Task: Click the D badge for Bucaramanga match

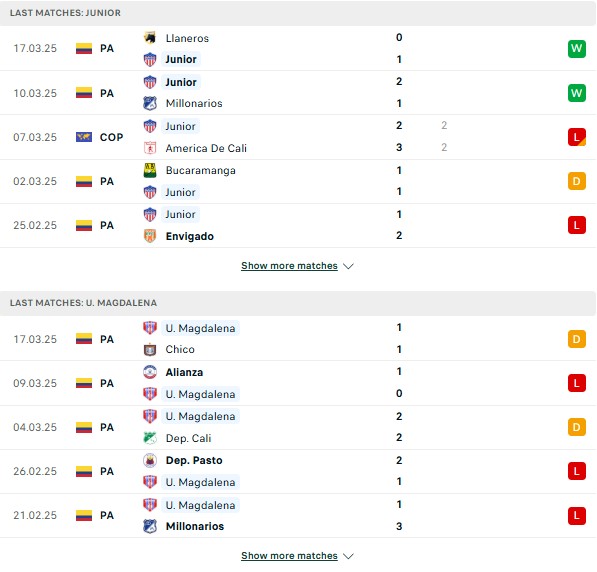Action: click(x=576, y=181)
